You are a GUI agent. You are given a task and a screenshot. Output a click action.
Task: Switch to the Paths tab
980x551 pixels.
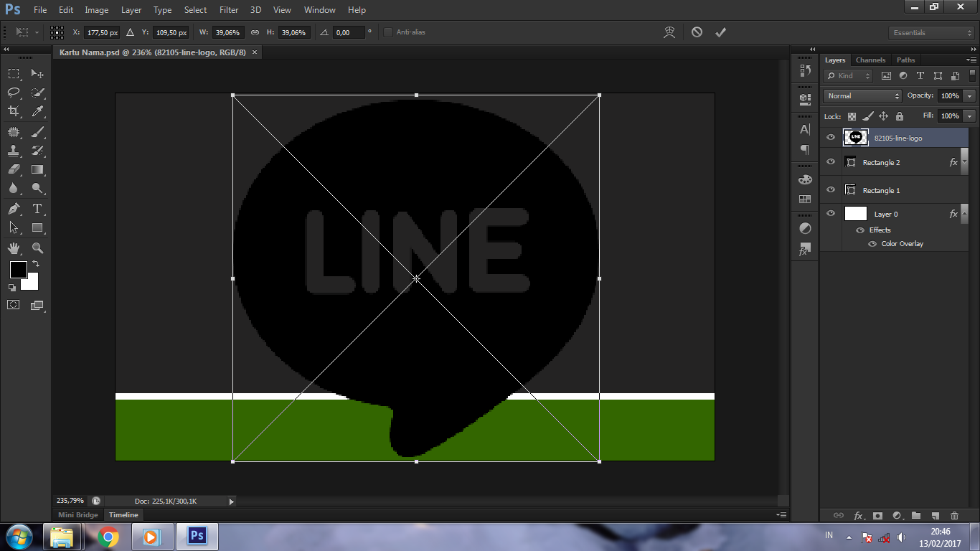pos(906,60)
